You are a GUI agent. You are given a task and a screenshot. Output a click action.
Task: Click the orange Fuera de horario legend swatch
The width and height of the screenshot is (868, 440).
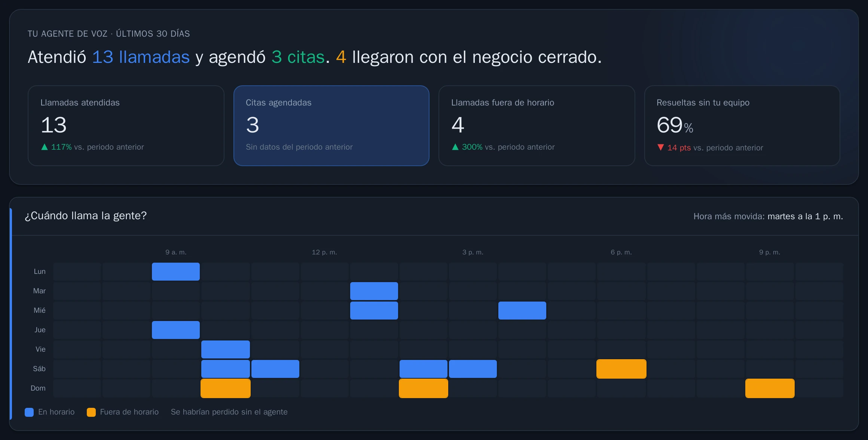click(x=91, y=412)
